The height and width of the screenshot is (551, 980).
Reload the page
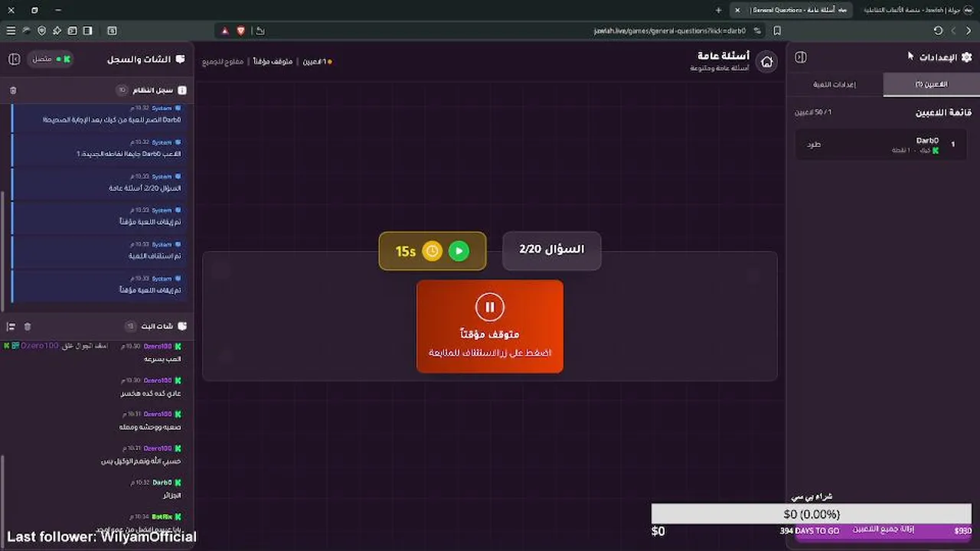click(x=938, y=31)
